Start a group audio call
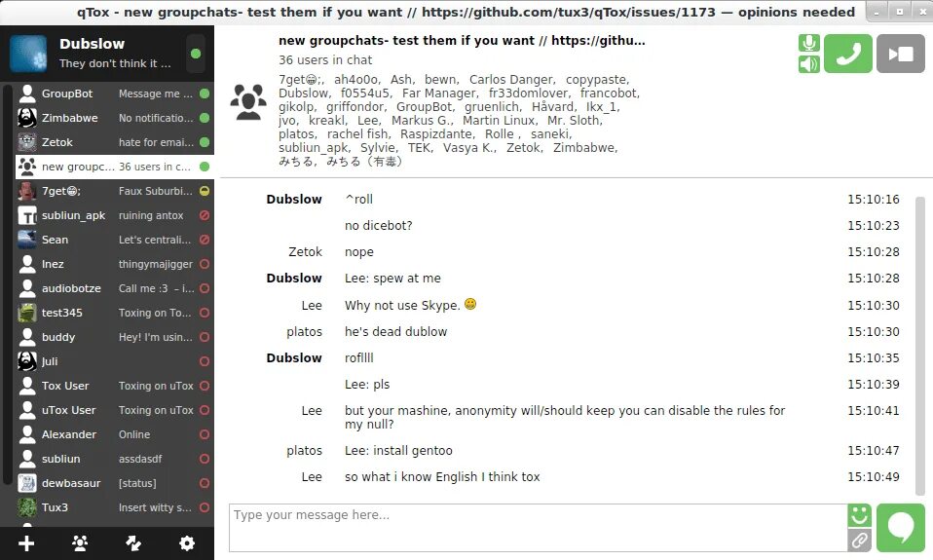Screen dimensions: 933x560 [x=848, y=54]
